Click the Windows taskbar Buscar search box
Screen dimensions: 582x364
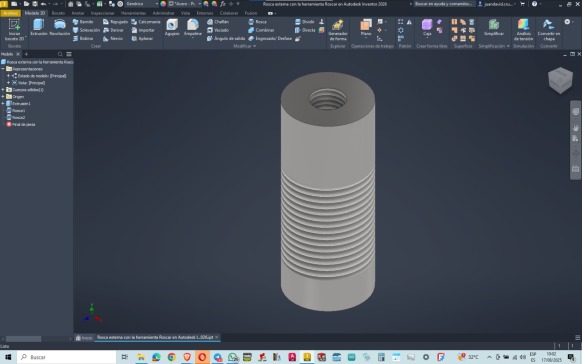point(66,357)
